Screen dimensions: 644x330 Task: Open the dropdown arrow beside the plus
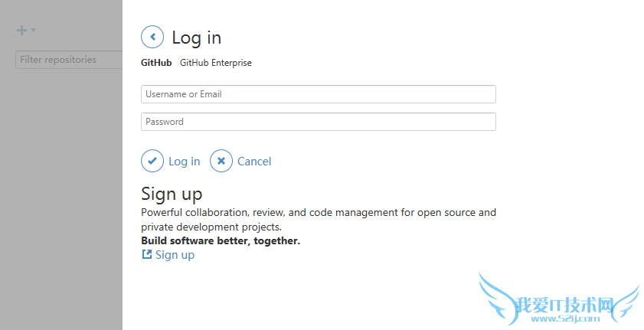click(x=34, y=31)
